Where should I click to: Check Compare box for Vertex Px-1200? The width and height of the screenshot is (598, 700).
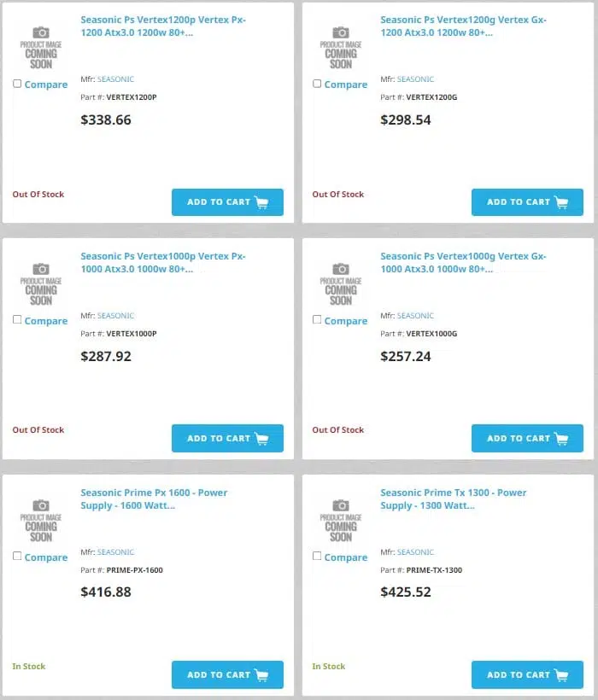tap(17, 84)
